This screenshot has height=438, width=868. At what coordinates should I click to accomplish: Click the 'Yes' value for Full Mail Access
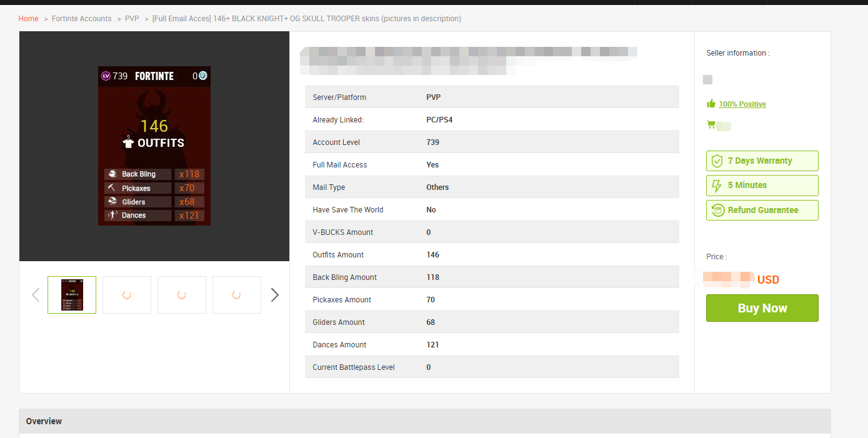click(432, 165)
